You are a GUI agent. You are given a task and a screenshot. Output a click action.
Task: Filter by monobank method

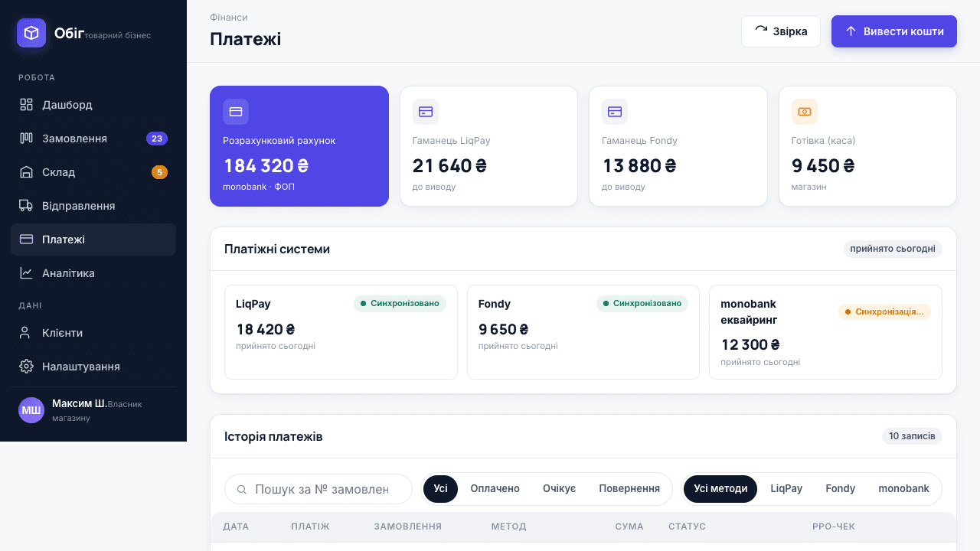[x=903, y=489]
